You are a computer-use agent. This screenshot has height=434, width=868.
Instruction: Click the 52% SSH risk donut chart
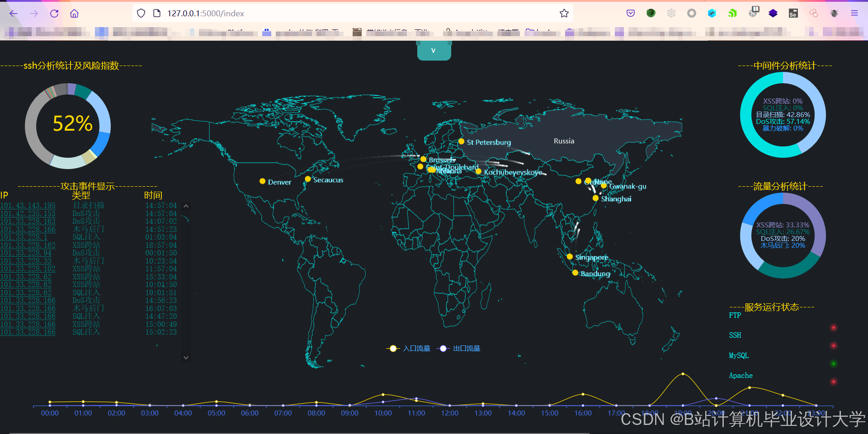(x=68, y=126)
